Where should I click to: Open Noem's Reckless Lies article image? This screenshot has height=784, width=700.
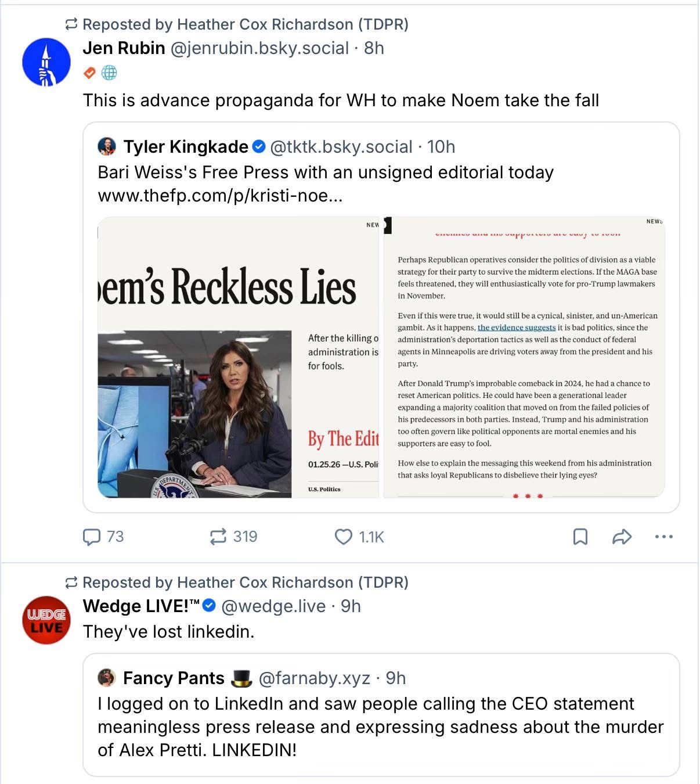click(x=238, y=357)
